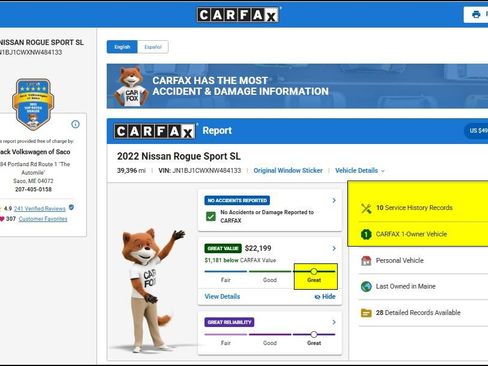
Task: Click the reliability slider knob at Great
Action: (x=314, y=334)
